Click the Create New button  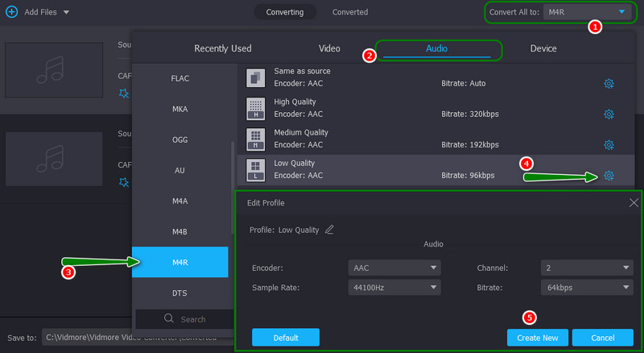click(538, 337)
